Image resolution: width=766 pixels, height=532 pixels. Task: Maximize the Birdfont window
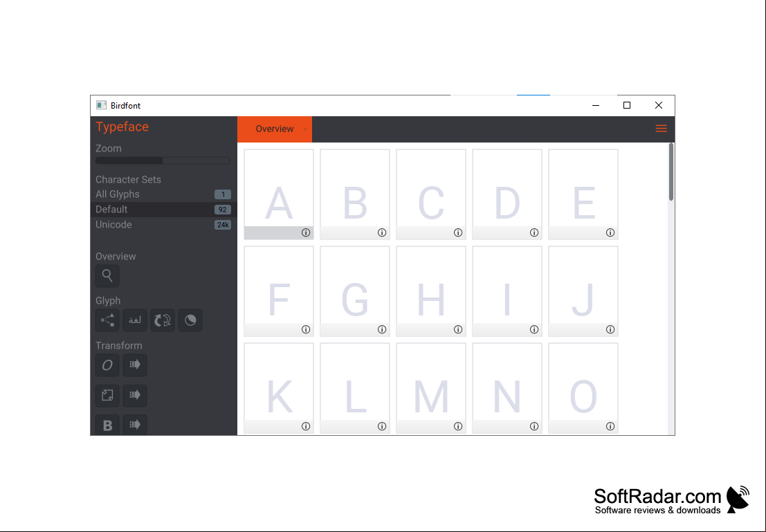click(627, 105)
